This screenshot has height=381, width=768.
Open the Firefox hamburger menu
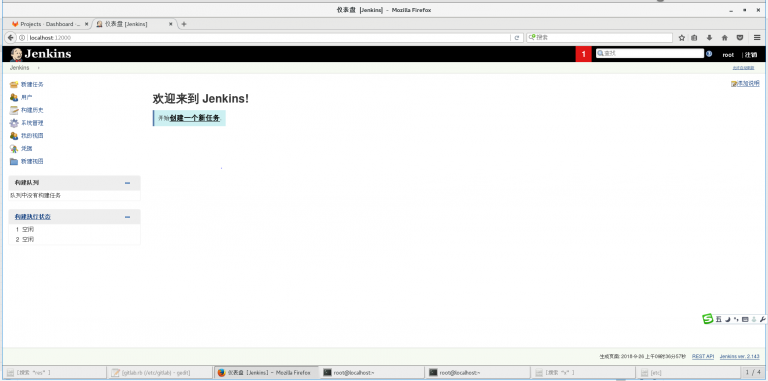757,38
